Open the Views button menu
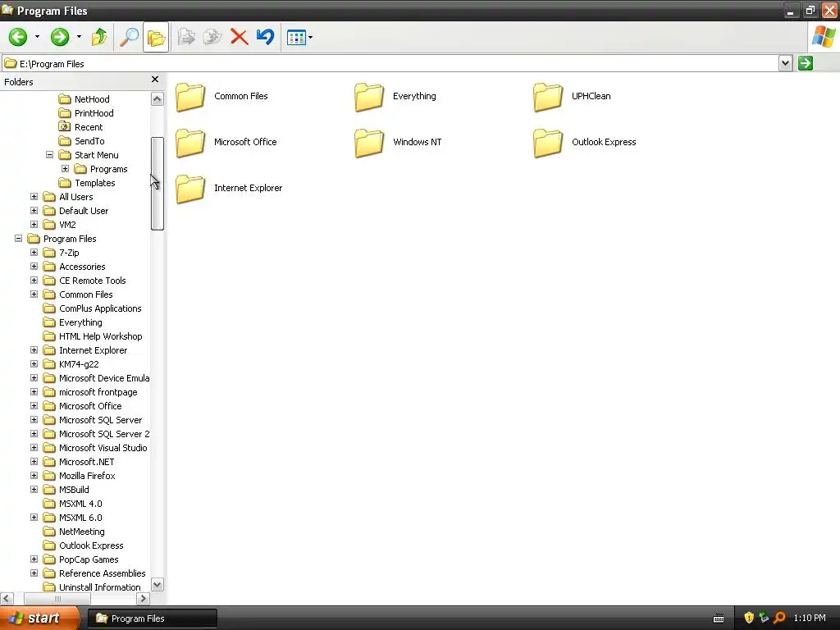The height and width of the screenshot is (630, 840). point(299,38)
